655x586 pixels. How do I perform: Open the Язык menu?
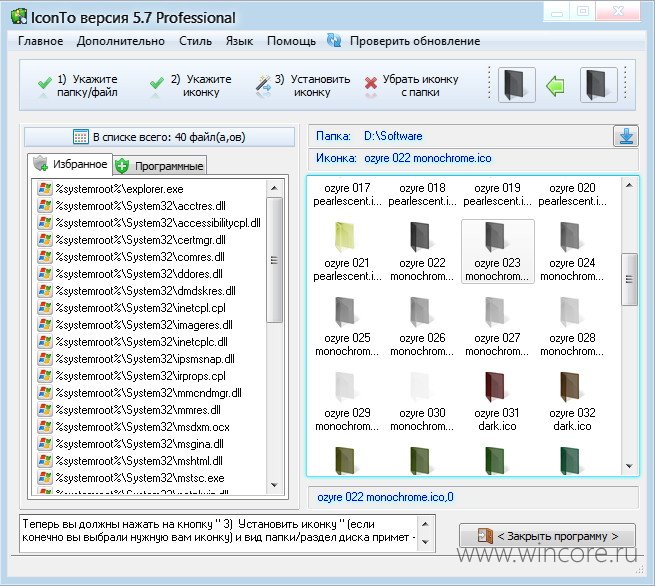point(239,41)
